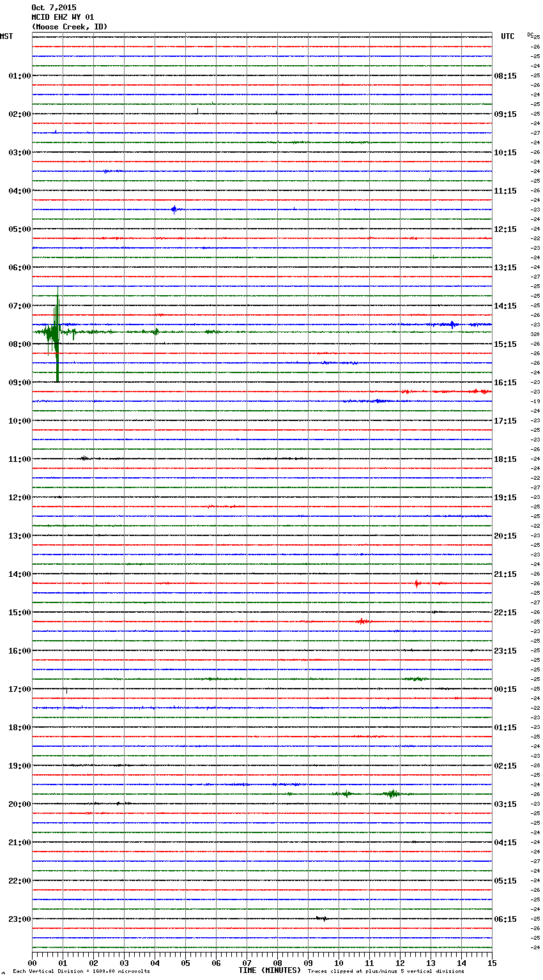Select the '15:00' MST row label
543x980 pixels.
click(x=20, y=612)
